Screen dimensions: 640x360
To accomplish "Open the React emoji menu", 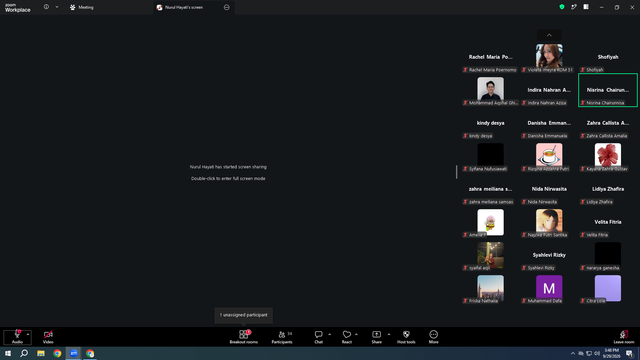I will click(347, 337).
